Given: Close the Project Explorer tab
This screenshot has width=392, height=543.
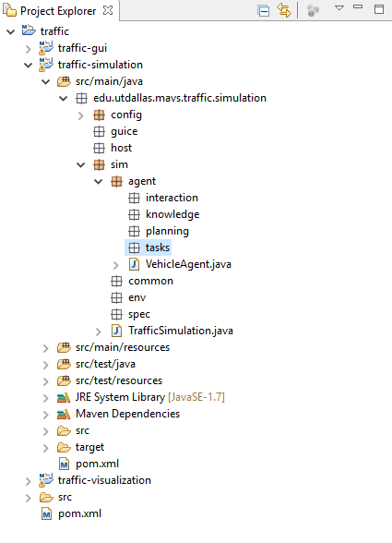Looking at the screenshot, I should click(108, 10).
